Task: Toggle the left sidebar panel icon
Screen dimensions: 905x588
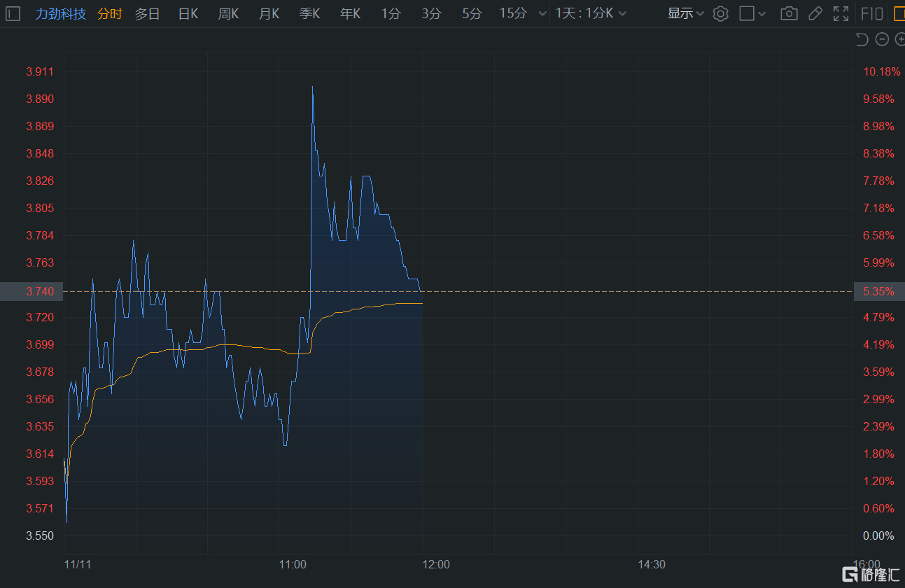Action: 14,13
